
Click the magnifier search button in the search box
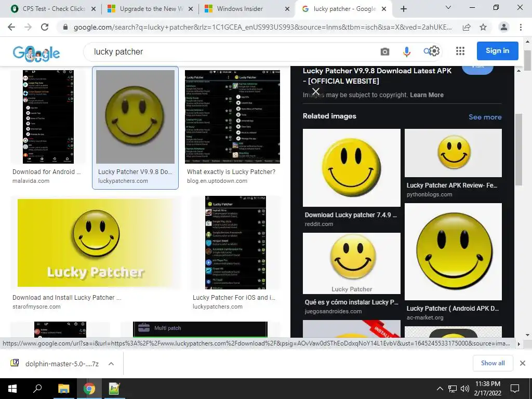pos(427,51)
